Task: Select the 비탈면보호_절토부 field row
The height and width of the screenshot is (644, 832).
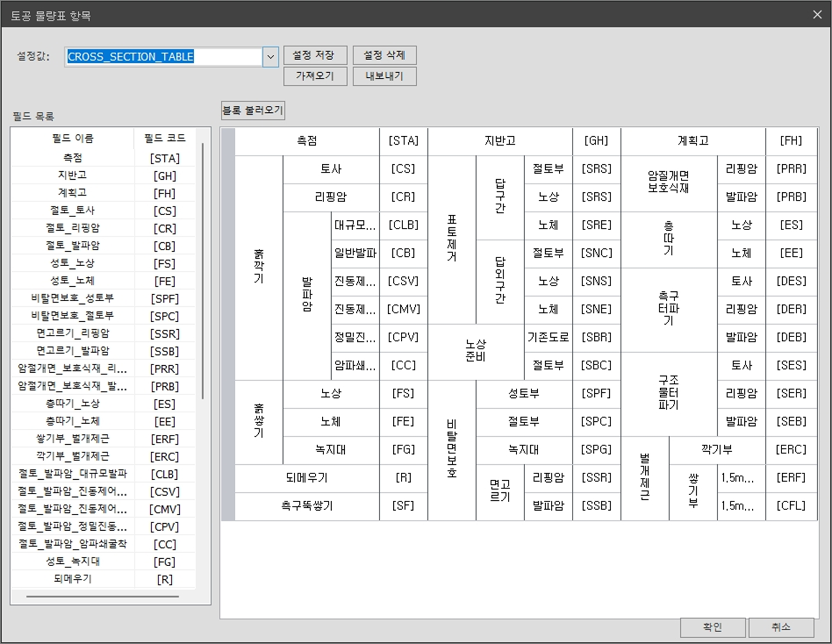Action: (x=103, y=316)
